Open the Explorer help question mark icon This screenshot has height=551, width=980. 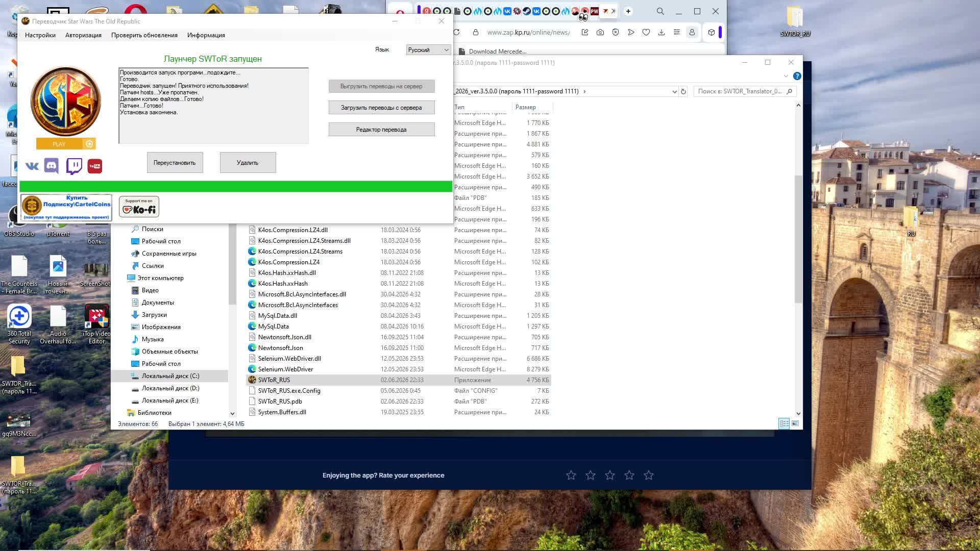point(797,76)
